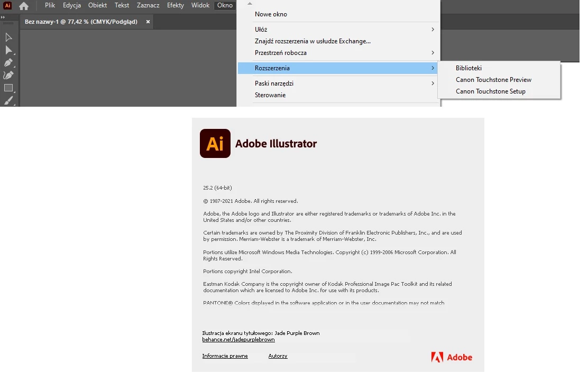
Task: Open the Edycja menu
Action: [x=71, y=5]
